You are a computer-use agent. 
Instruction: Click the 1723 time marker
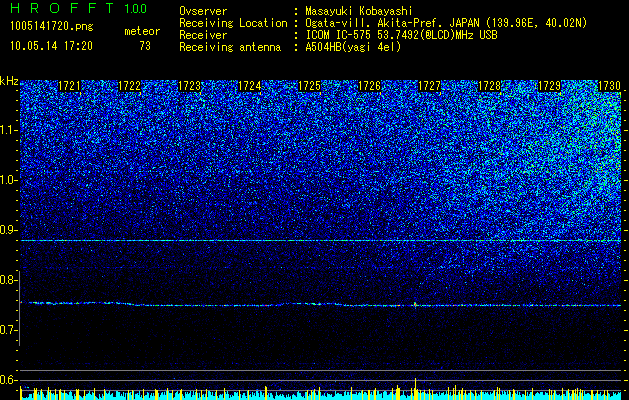[189, 86]
